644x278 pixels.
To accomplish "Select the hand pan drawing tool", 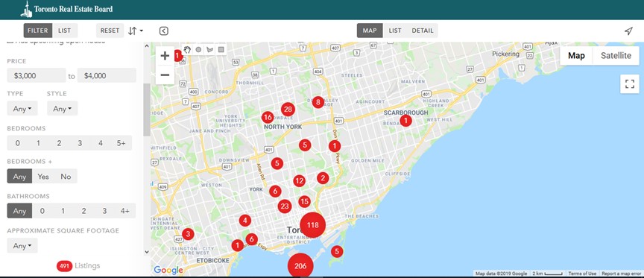I will [187, 50].
